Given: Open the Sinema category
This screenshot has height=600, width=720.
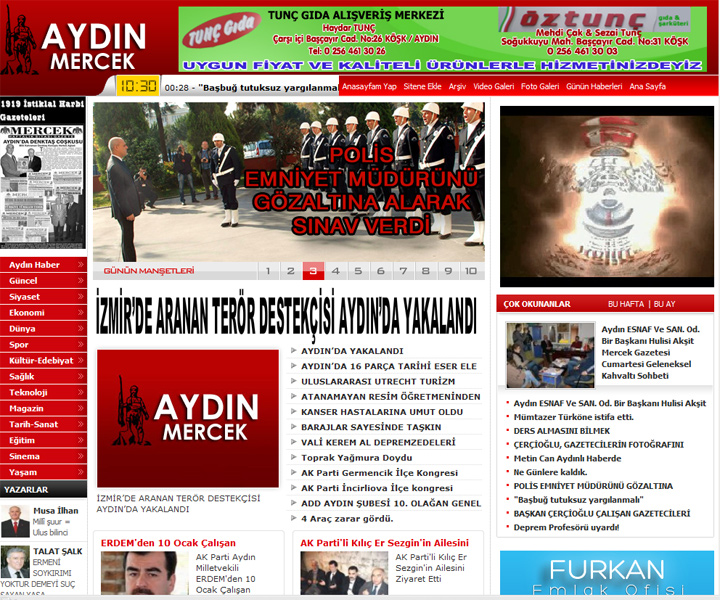Looking at the screenshot, I should 43,456.
